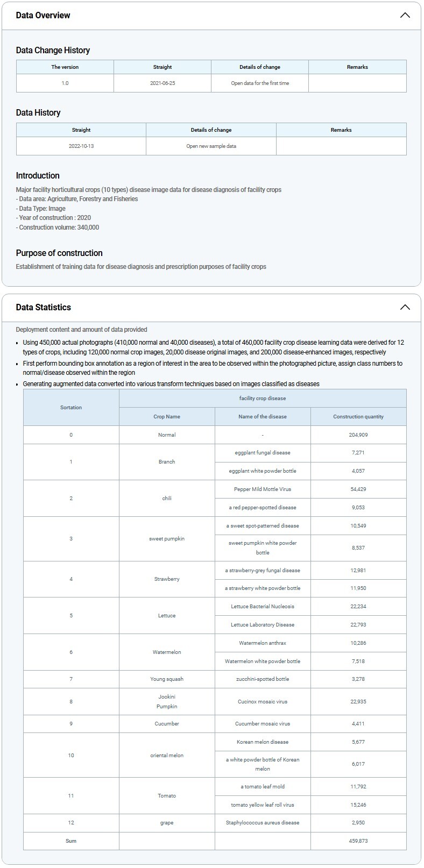Select the Purpose of construction heading
Screen dimensions: 424x868
coord(59,253)
